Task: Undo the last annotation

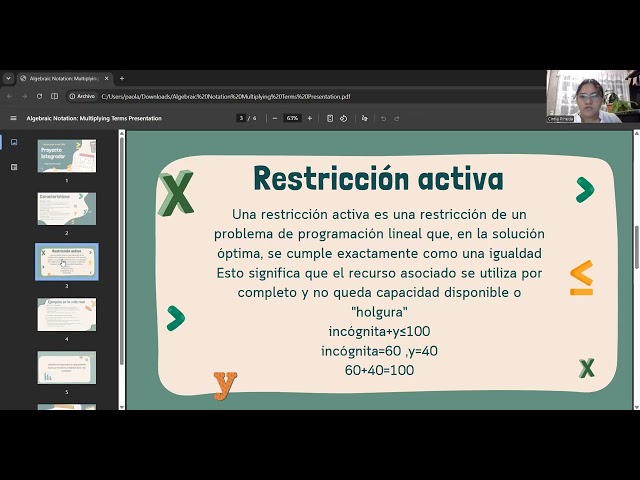Action: 383,118
